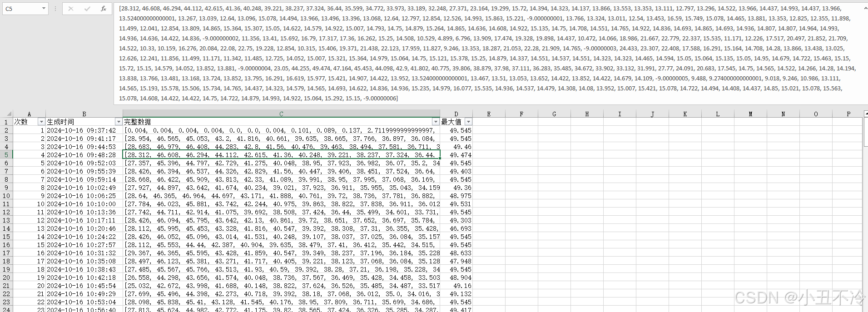868x312 pixels.
Task: Click max value cell 48.904
Action: [x=456, y=277]
